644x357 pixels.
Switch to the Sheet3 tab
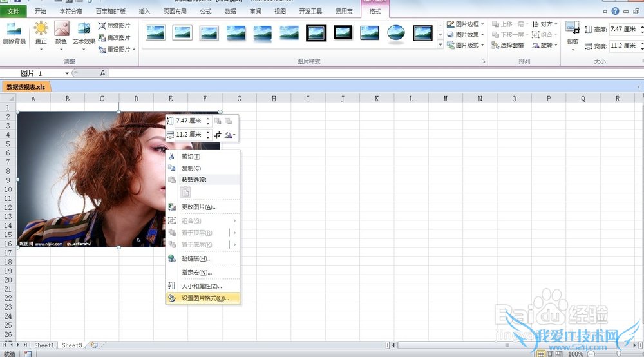click(x=72, y=345)
